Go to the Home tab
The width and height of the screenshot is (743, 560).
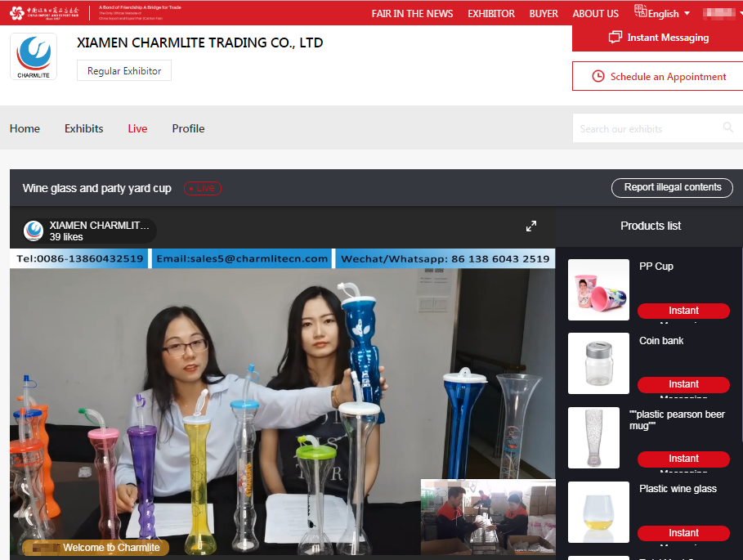[x=25, y=128]
